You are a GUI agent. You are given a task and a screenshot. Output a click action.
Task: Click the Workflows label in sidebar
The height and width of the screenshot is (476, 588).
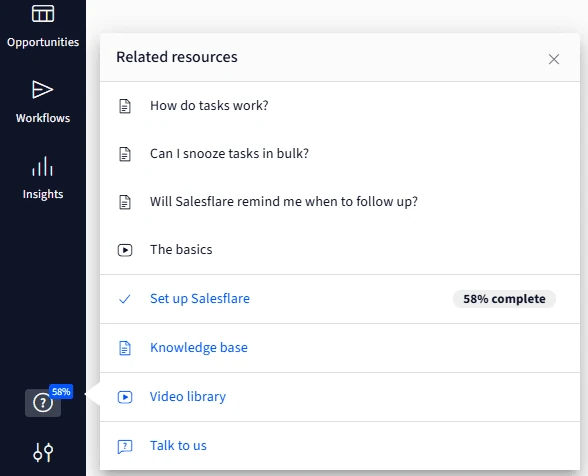click(43, 118)
